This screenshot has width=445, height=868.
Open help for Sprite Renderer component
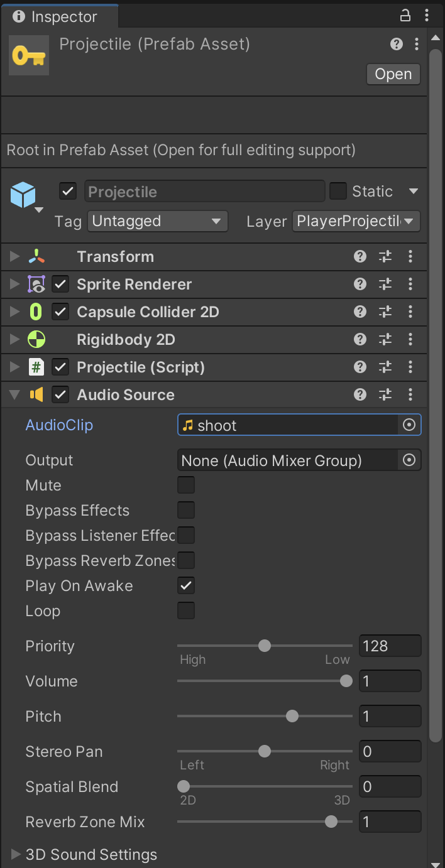360,285
